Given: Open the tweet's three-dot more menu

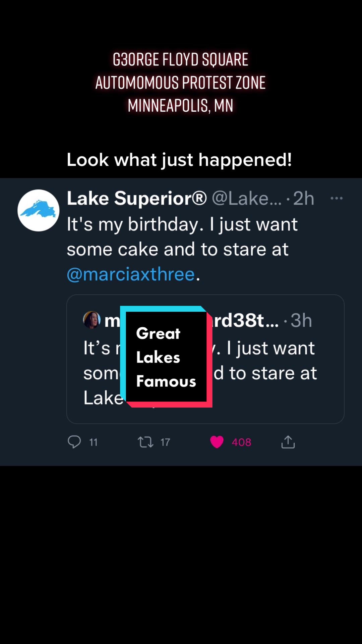Looking at the screenshot, I should (x=336, y=198).
